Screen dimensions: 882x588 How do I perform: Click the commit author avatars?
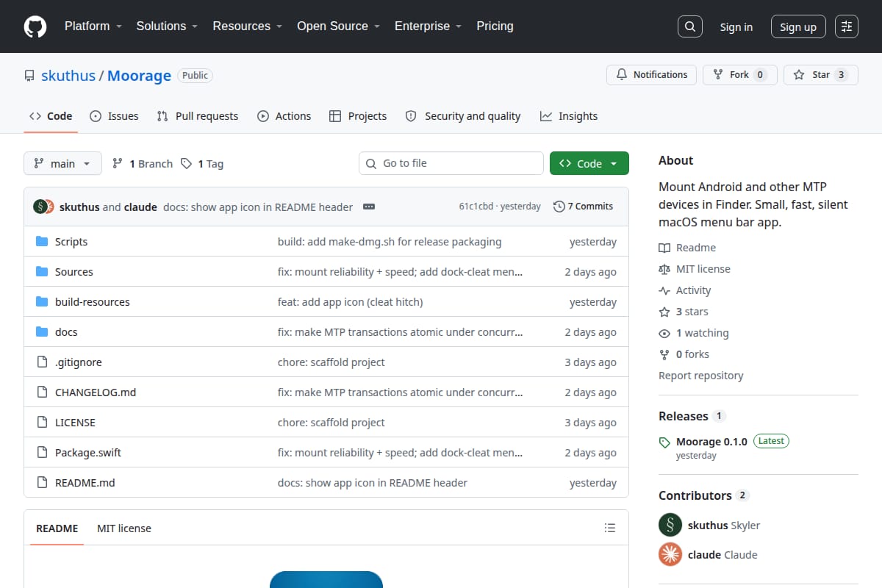[x=43, y=207]
